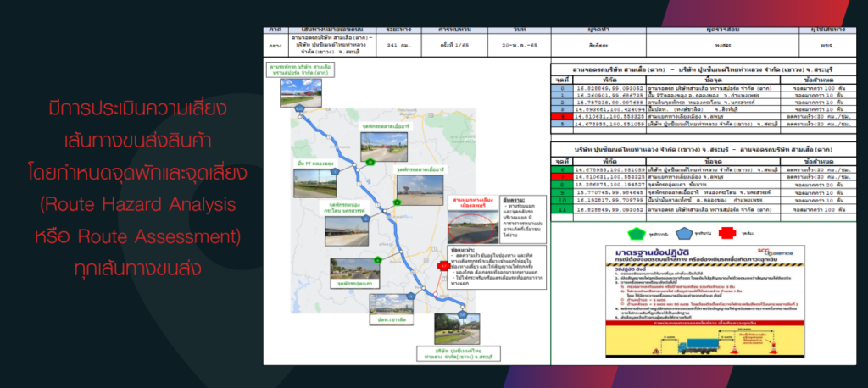The image size is (868, 388).
Task: Click the red banner caption above the truck diagram
Action: (x=704, y=322)
